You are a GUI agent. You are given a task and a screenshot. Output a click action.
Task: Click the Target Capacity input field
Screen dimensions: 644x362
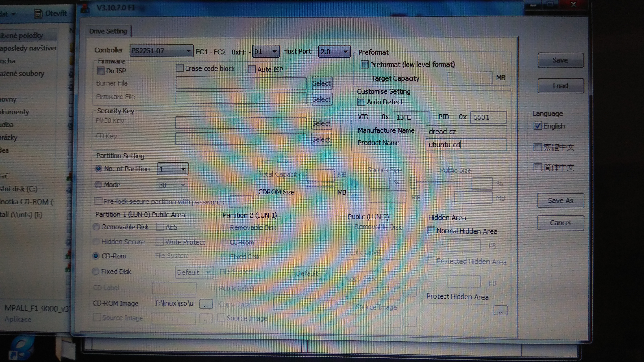pyautogui.click(x=470, y=78)
